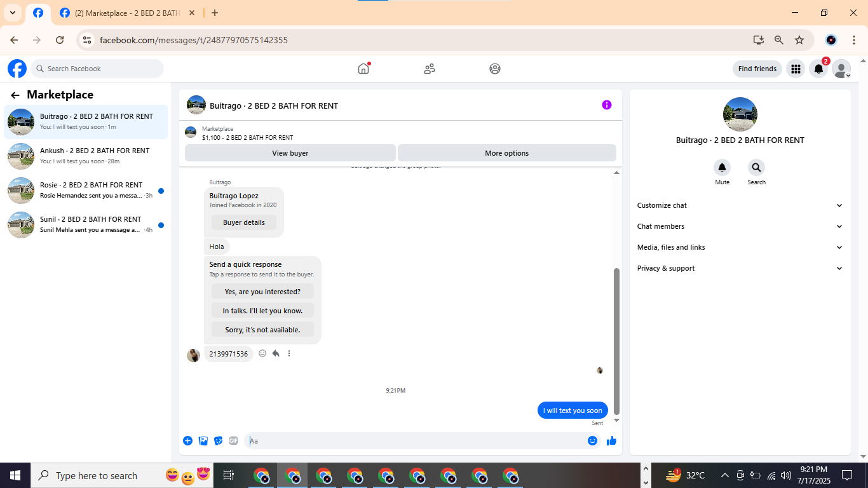Open the Groups icon in top navigation
Image resolution: width=868 pixels, height=488 pixels.
tap(495, 69)
